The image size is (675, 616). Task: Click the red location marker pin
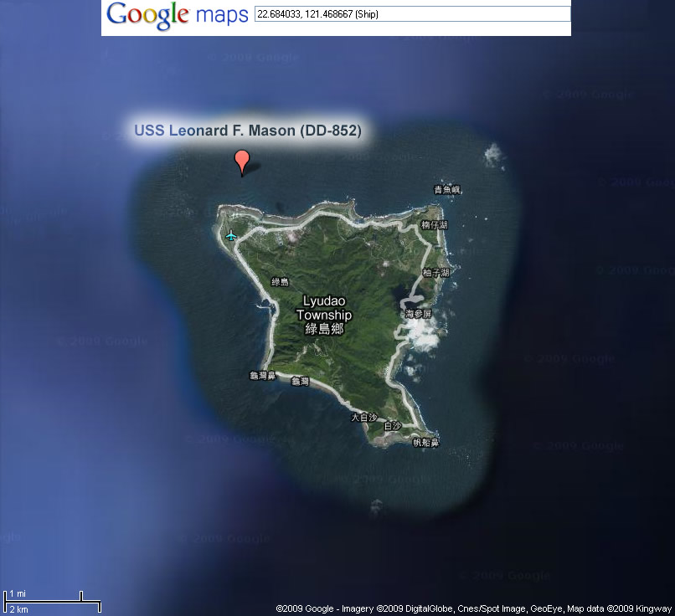[x=242, y=163]
